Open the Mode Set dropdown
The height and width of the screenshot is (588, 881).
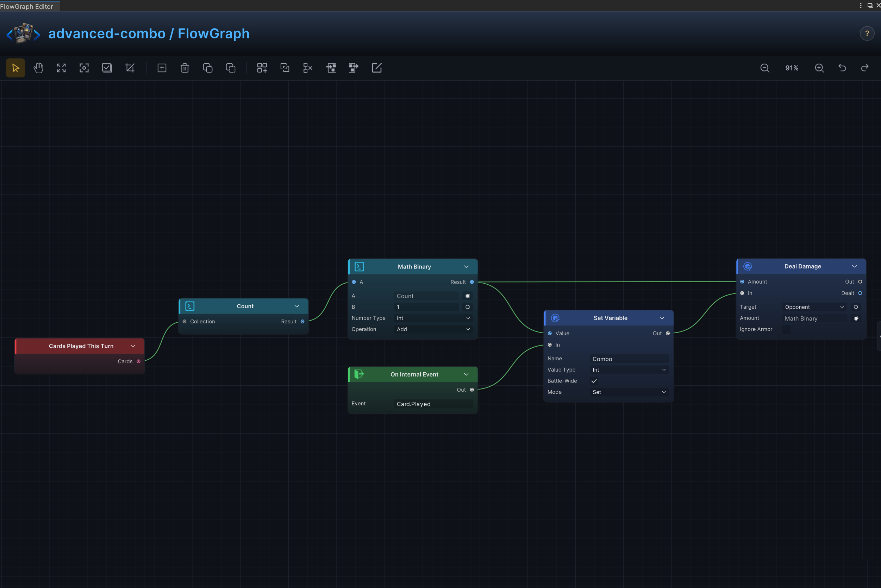pyautogui.click(x=629, y=392)
